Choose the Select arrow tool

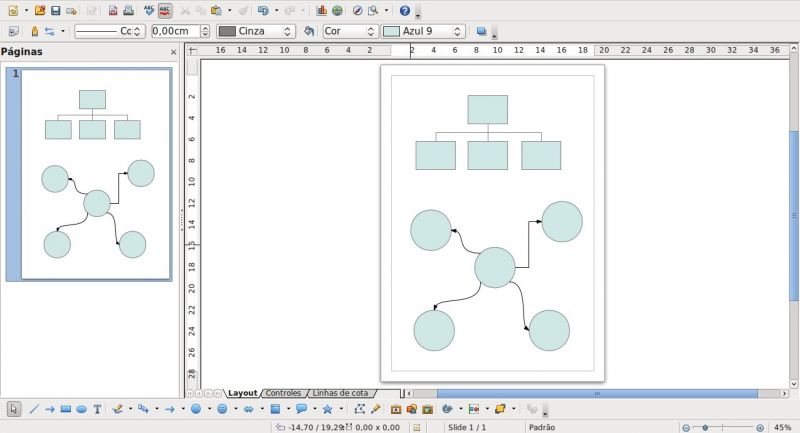click(x=14, y=409)
